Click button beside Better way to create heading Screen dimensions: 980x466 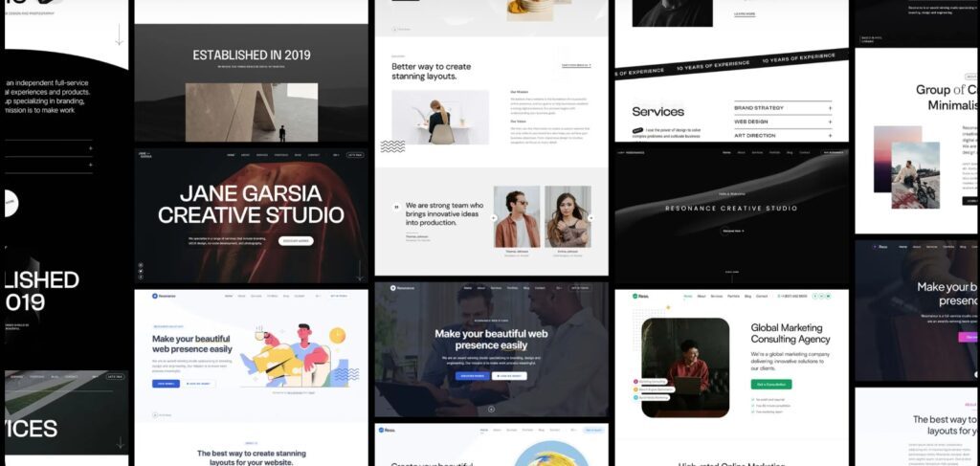[x=575, y=65]
